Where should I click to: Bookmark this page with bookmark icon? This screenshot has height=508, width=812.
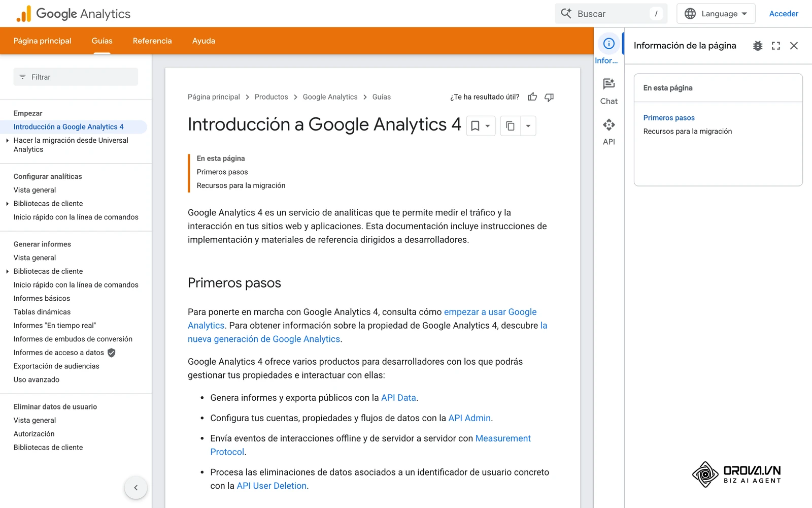475,126
